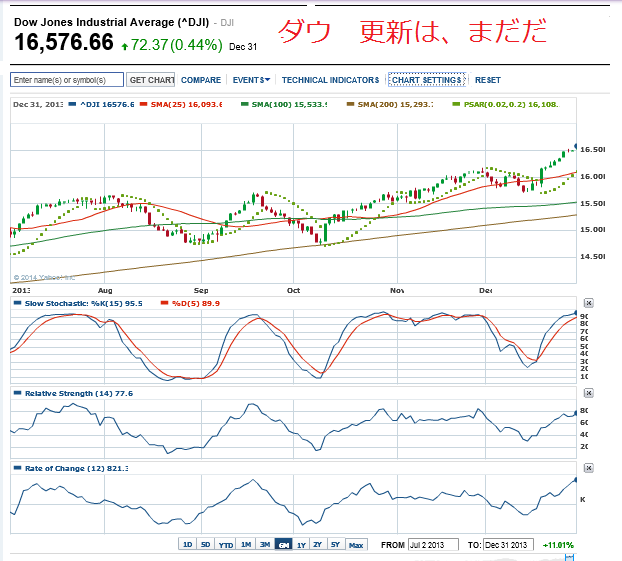Click the %D(5) 89.9 label

(196, 304)
